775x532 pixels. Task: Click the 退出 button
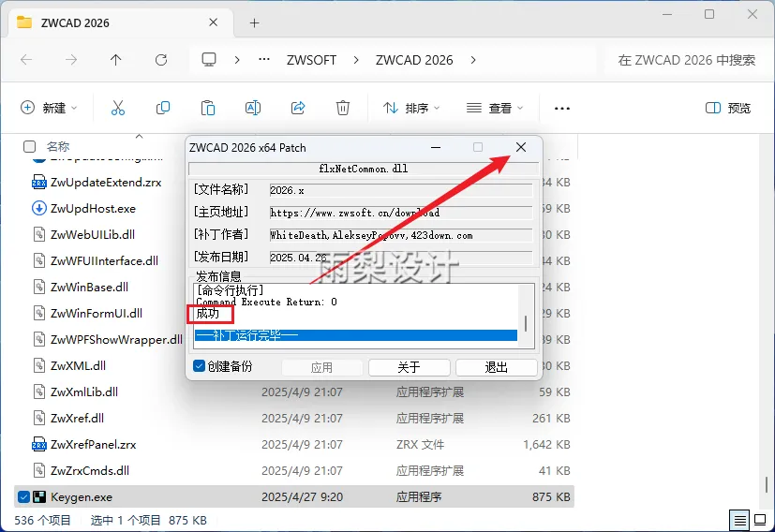[x=497, y=367]
